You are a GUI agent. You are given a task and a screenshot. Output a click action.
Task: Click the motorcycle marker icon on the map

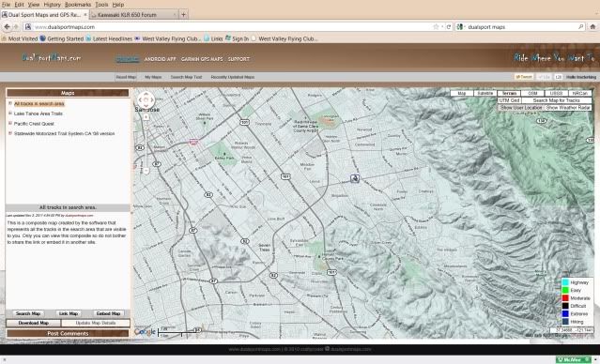coord(355,178)
